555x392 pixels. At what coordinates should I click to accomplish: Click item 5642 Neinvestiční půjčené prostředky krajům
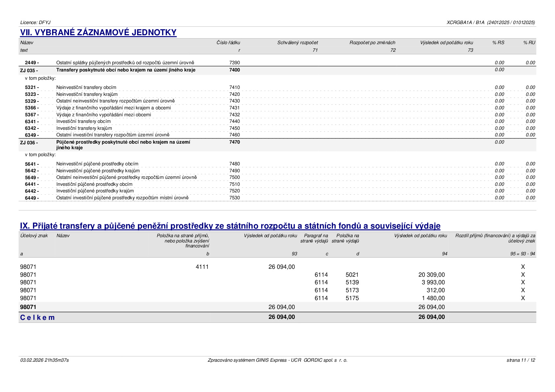pos(98,171)
